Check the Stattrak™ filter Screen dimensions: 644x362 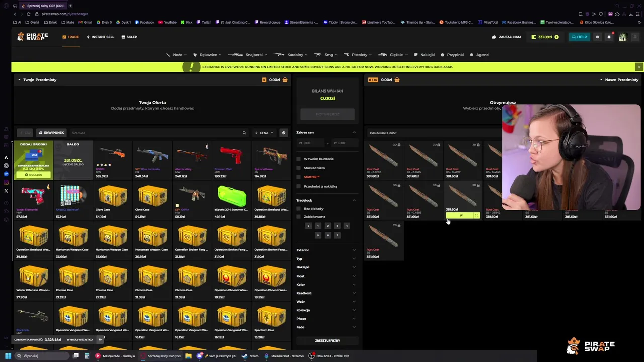(299, 177)
